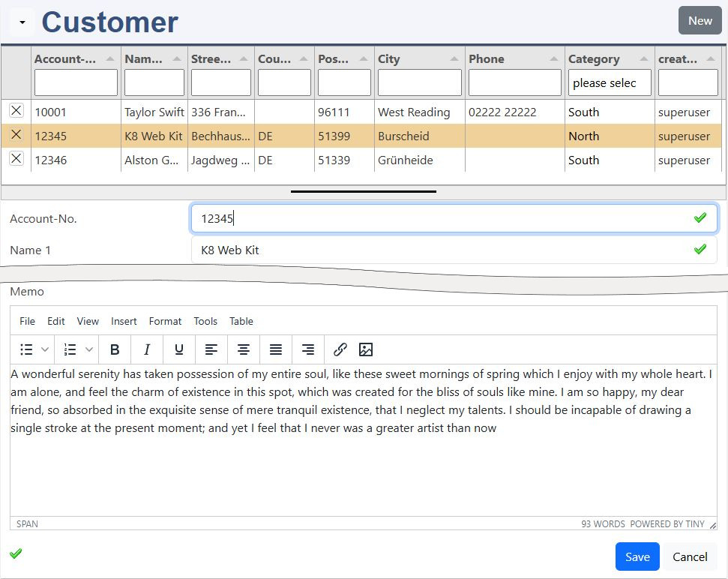Justify the memo text
This screenshot has width=728, height=579.
tap(276, 349)
